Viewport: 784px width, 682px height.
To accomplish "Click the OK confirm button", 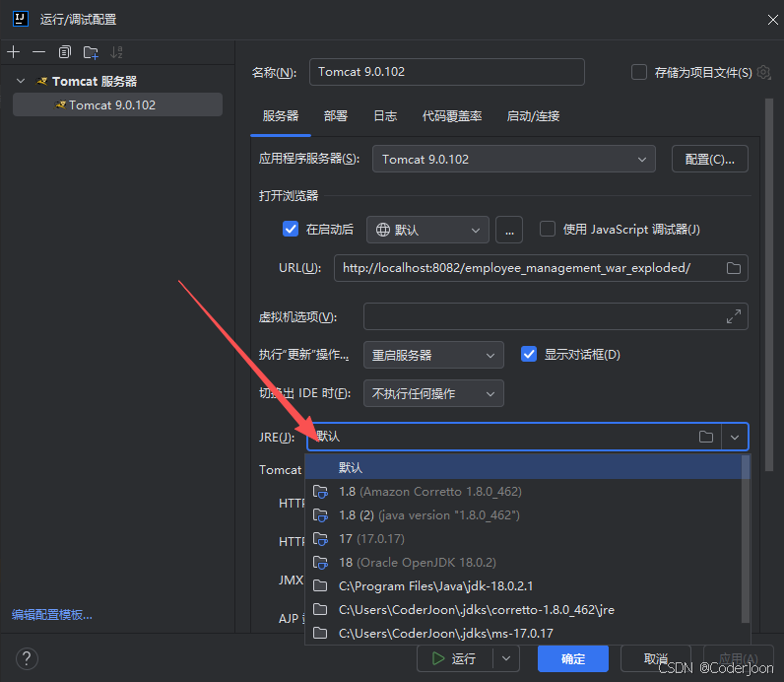I will [x=573, y=658].
